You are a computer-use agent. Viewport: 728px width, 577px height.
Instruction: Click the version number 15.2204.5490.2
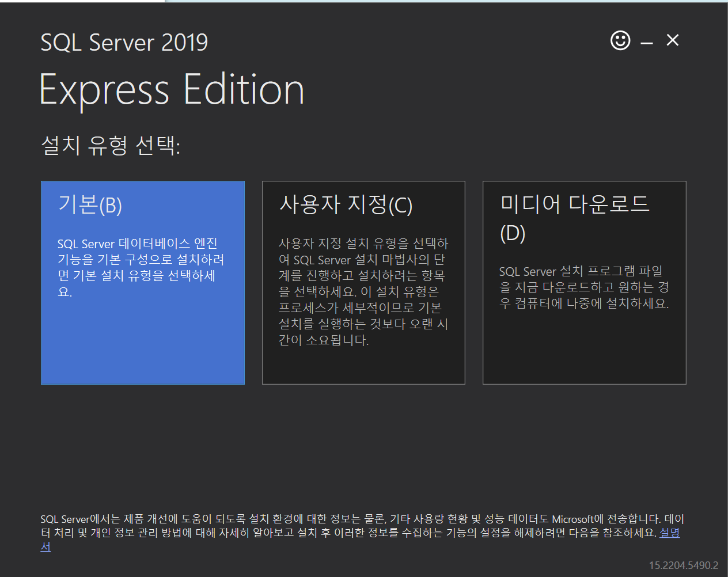(x=684, y=565)
